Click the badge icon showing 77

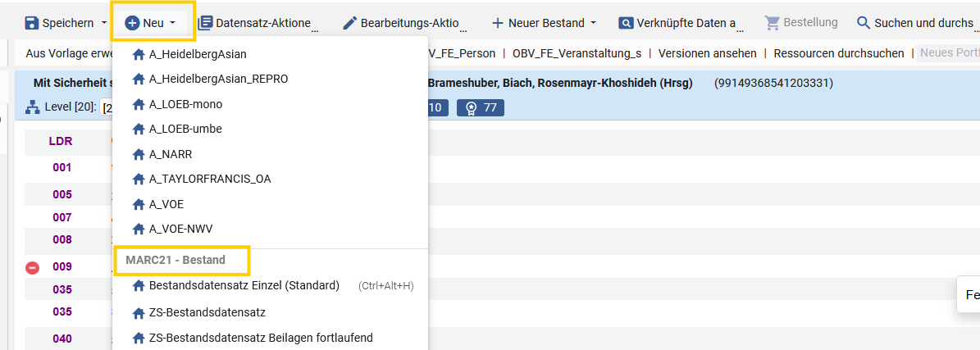[x=472, y=108]
